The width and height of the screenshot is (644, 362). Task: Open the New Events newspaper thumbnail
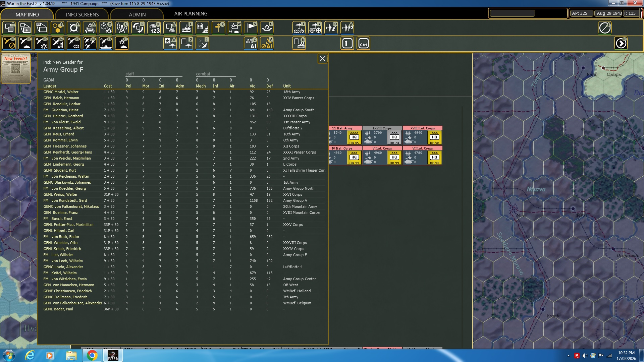click(16, 68)
